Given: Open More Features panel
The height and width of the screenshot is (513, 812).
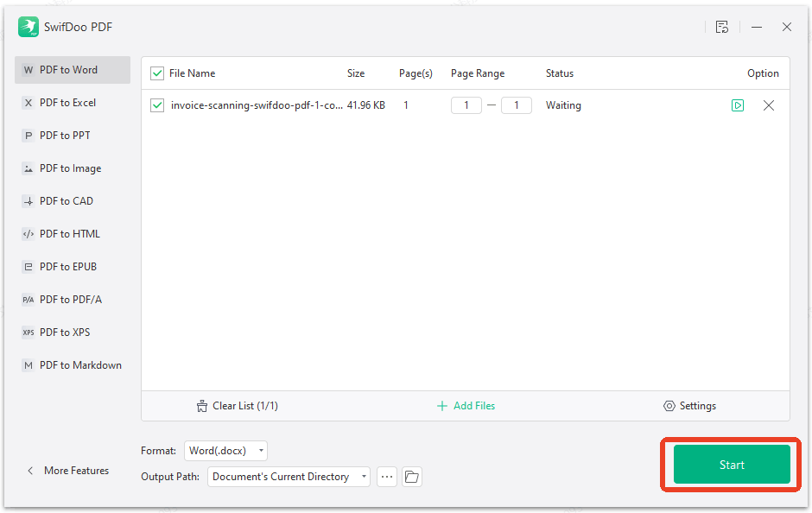Looking at the screenshot, I should (x=67, y=470).
